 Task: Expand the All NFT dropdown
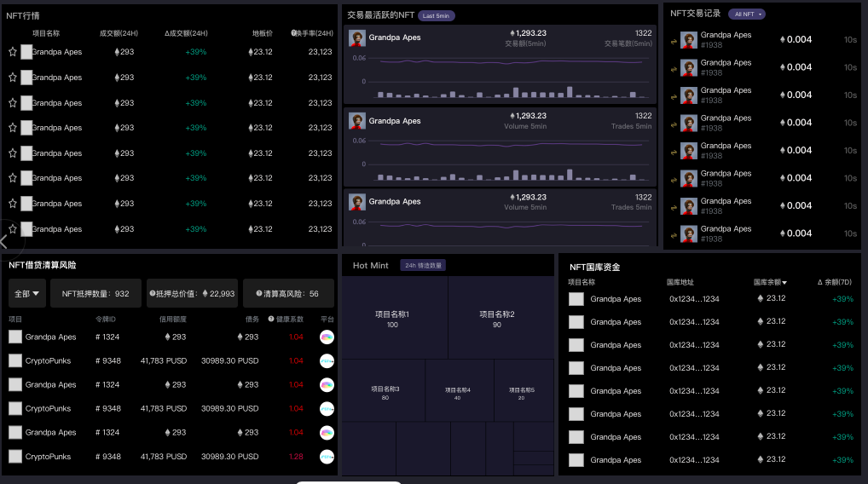(x=747, y=14)
